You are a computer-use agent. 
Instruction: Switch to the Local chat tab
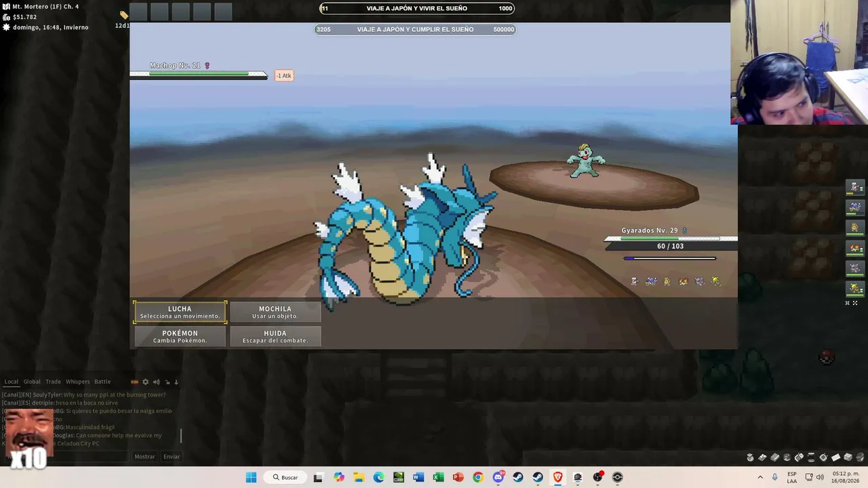[x=11, y=382]
